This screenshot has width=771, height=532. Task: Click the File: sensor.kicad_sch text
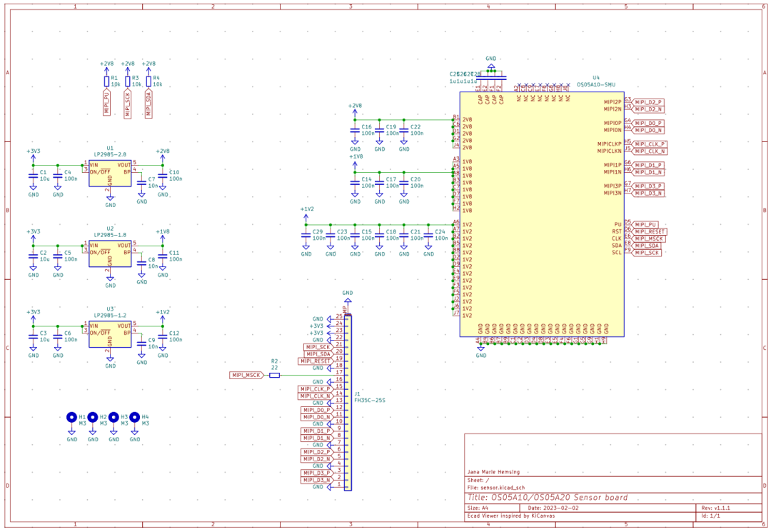(x=495, y=488)
